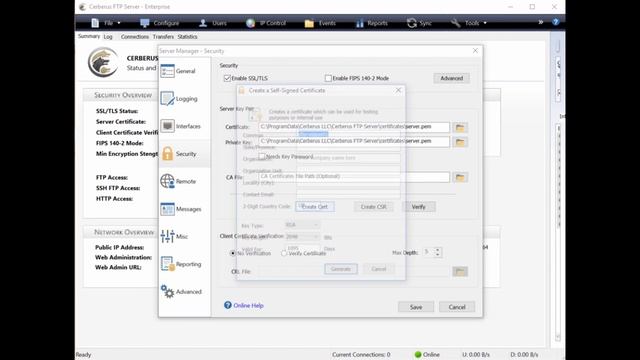Click the blue help icon in toolbar
This screenshot has width=640, height=360.
click(556, 22)
